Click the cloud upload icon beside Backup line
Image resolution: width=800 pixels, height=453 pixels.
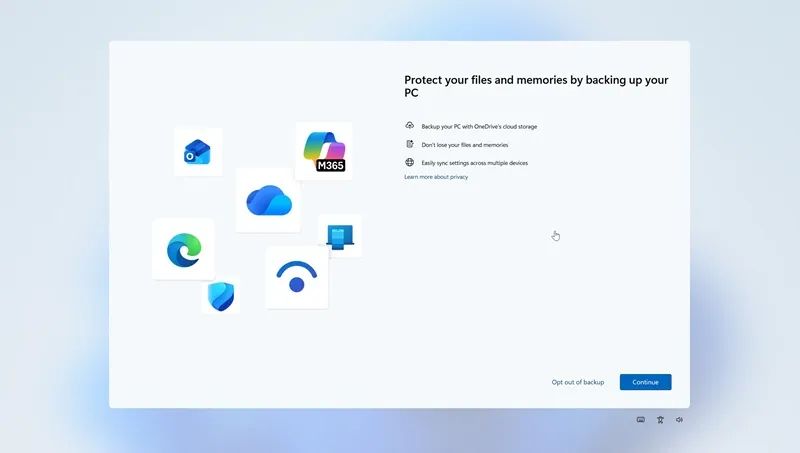coord(410,125)
